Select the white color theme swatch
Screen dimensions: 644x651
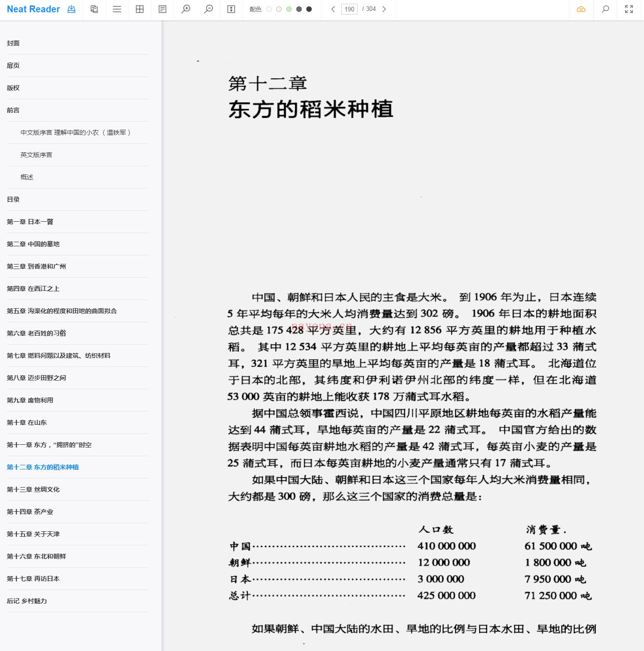coord(269,9)
